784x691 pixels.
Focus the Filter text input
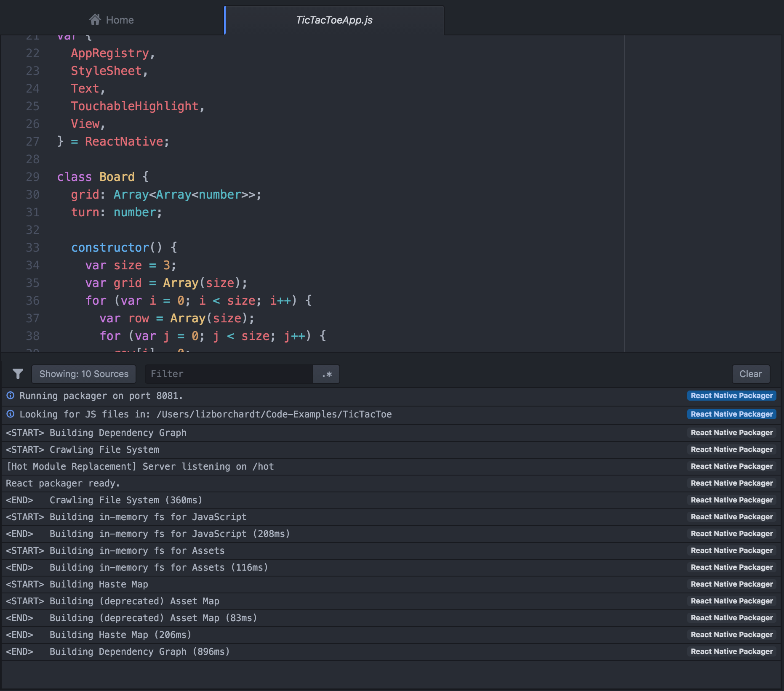[x=229, y=374]
